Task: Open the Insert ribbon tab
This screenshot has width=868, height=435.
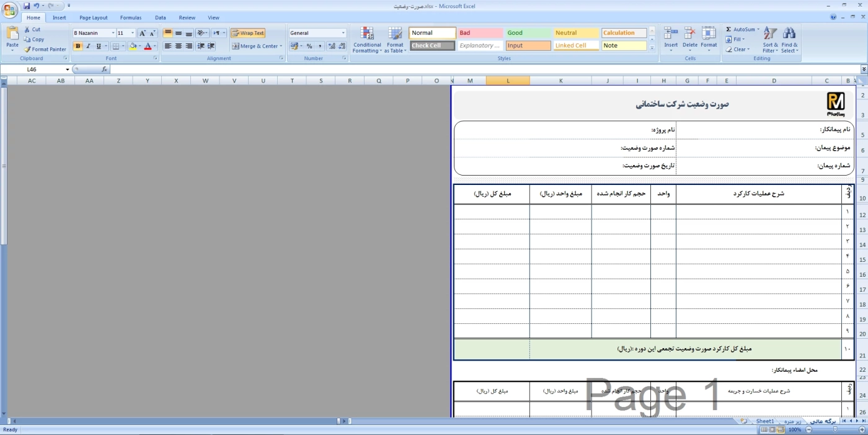Action: point(60,18)
